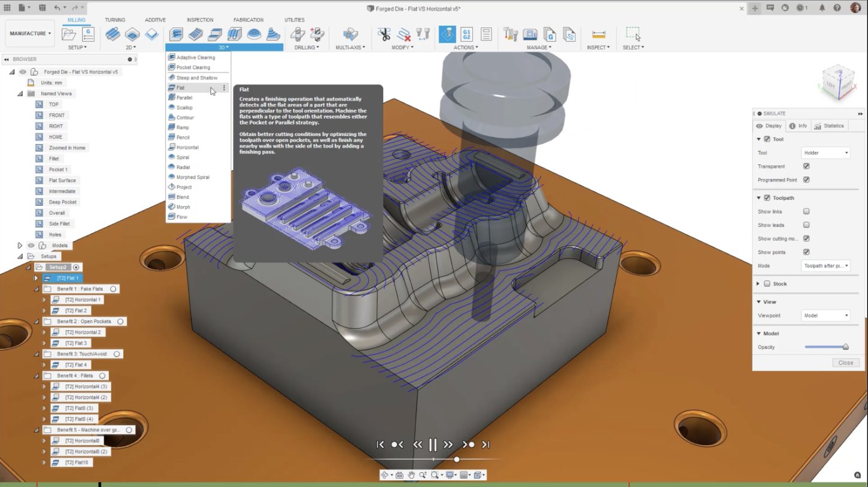Select Horizontal from the 3D menu

(187, 147)
